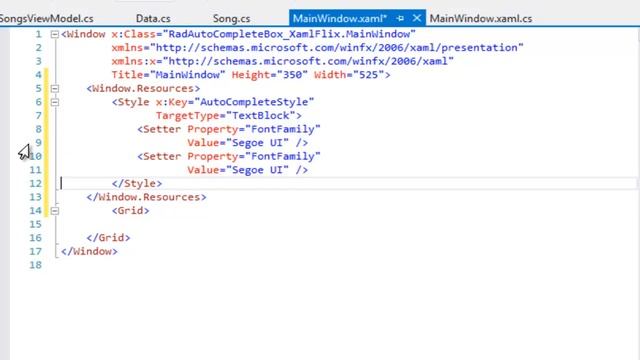Click the Value "Segoe UI" on line 9
Screen dimensions: 640x360
[258, 143]
